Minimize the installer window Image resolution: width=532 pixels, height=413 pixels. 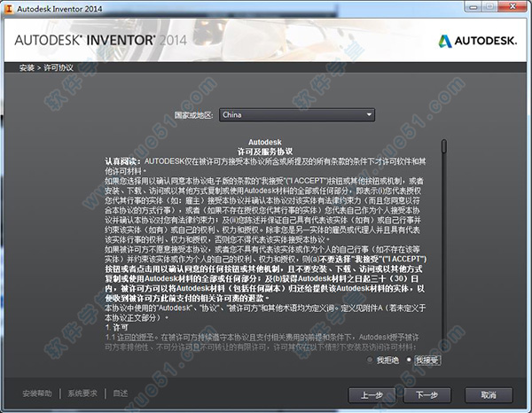pos(473,6)
